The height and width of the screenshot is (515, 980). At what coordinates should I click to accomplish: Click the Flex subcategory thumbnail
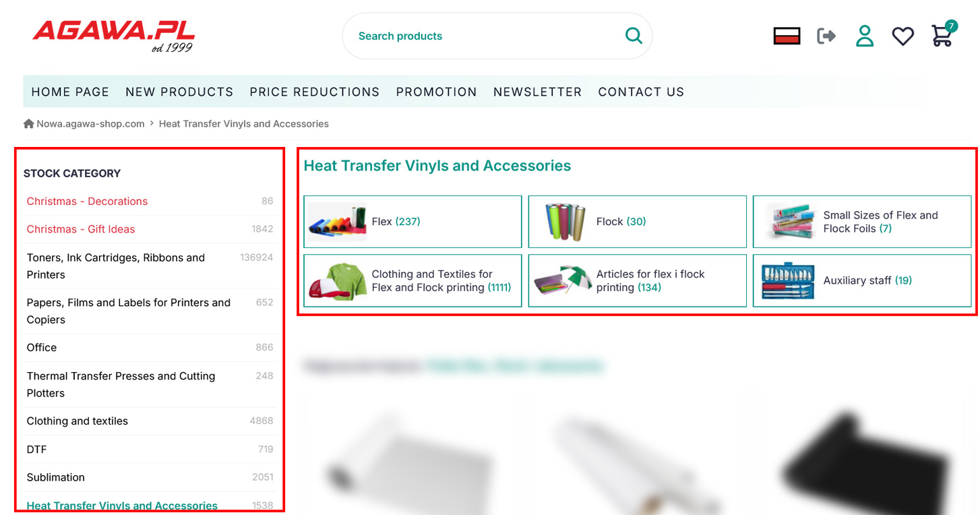coord(337,222)
